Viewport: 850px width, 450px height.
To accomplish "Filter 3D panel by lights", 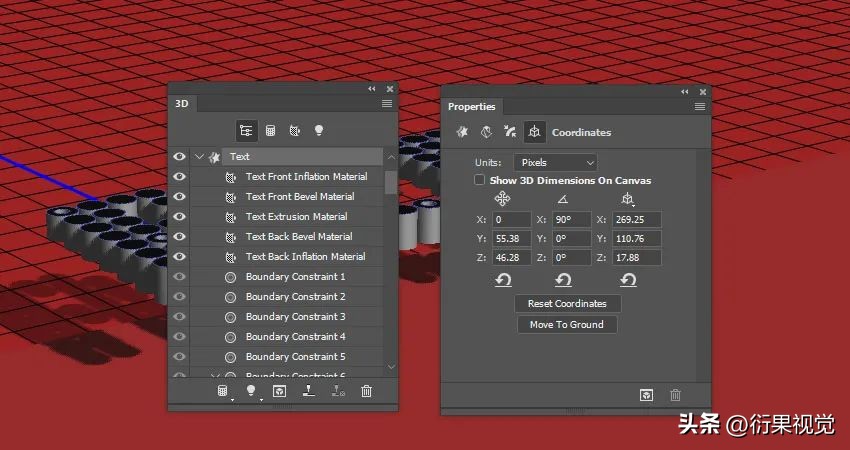I will 319,130.
